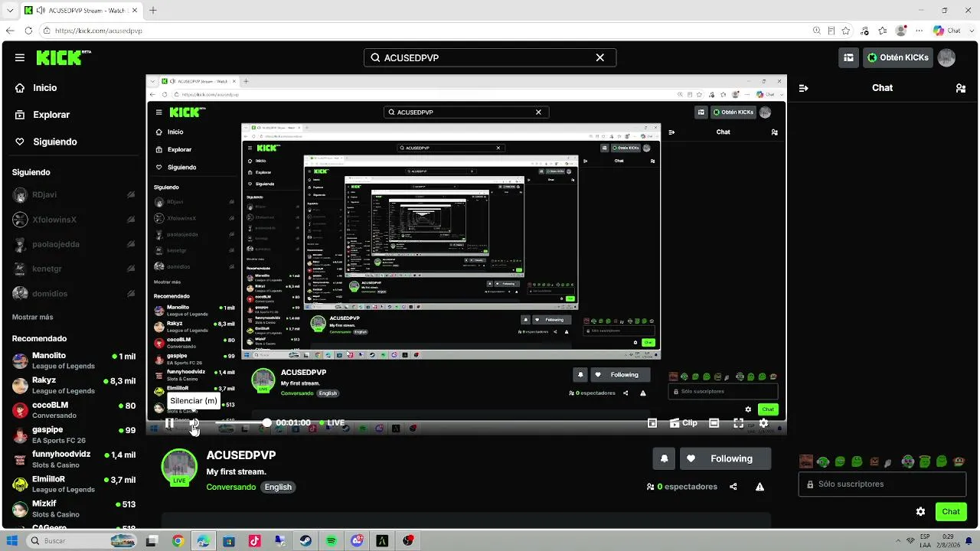Open the Conversando category link
Image resolution: width=980 pixels, height=551 pixels.
(x=230, y=487)
